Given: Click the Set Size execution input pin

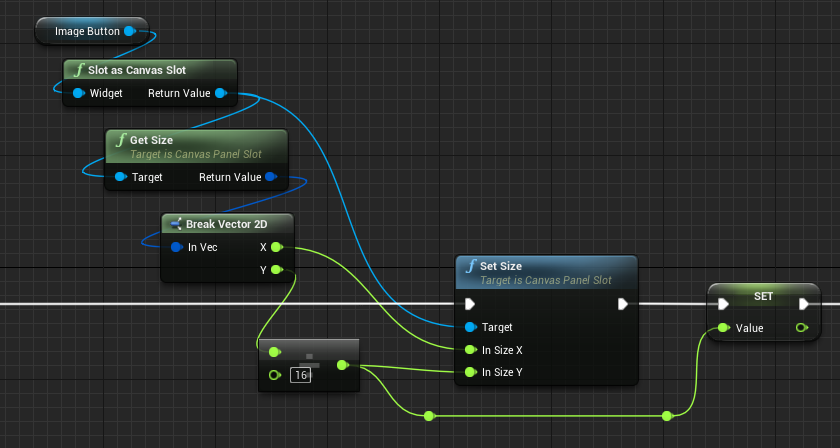Looking at the screenshot, I should (470, 304).
